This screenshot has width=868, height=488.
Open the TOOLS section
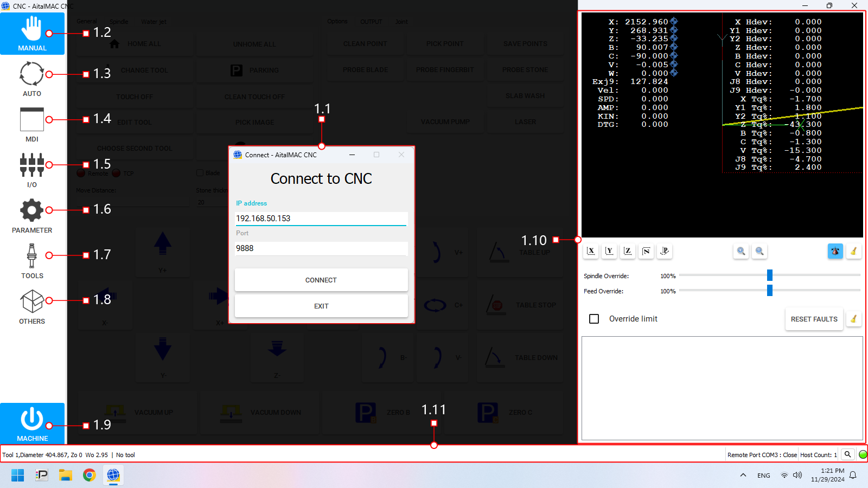(32, 261)
